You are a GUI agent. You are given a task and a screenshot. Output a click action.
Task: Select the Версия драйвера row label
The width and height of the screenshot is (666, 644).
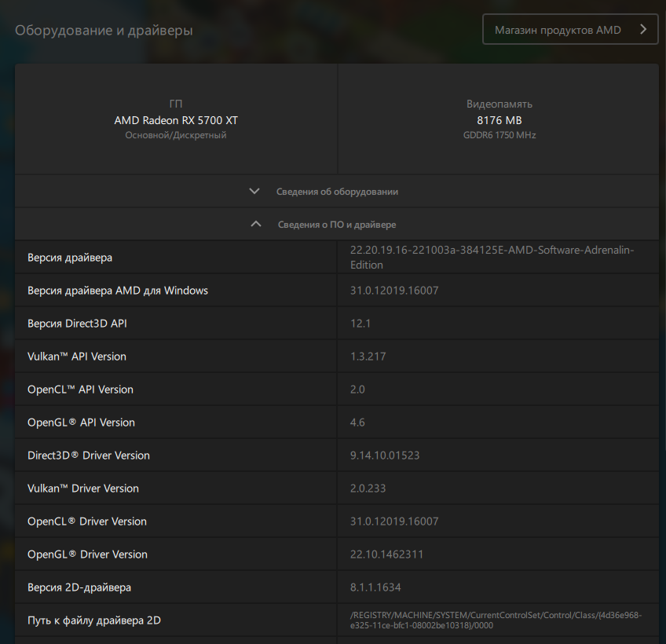tap(70, 258)
